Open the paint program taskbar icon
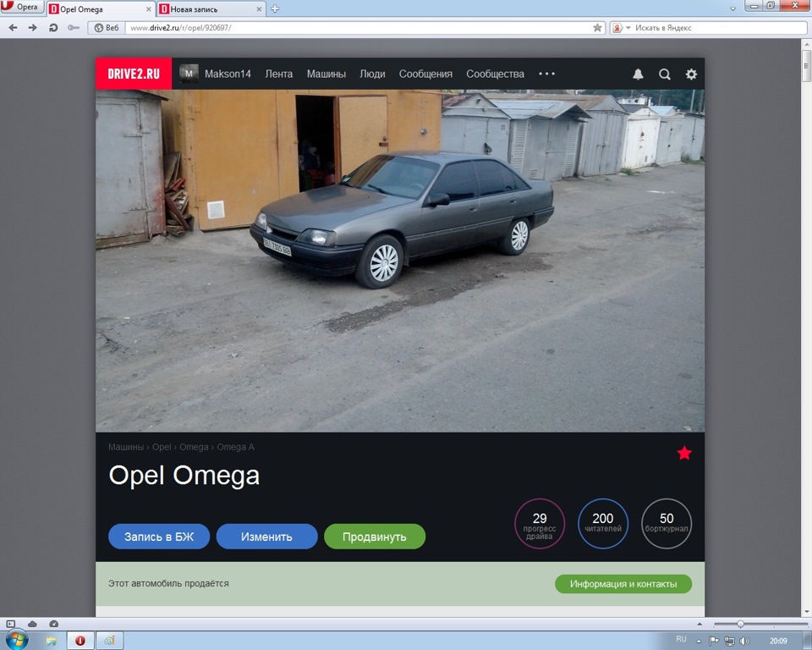The image size is (812, 650). coord(109,642)
